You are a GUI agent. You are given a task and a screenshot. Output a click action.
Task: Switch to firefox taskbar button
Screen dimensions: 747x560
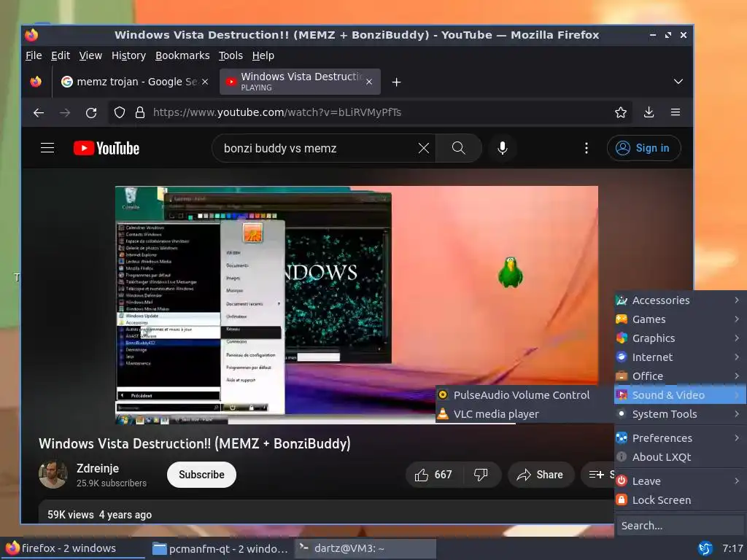[x=72, y=548]
